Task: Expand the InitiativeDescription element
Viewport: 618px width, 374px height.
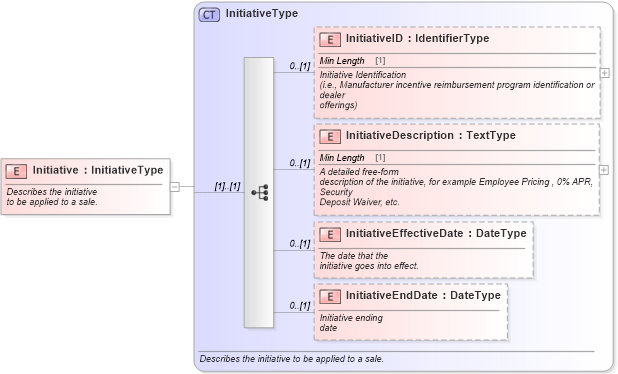Action: point(604,170)
